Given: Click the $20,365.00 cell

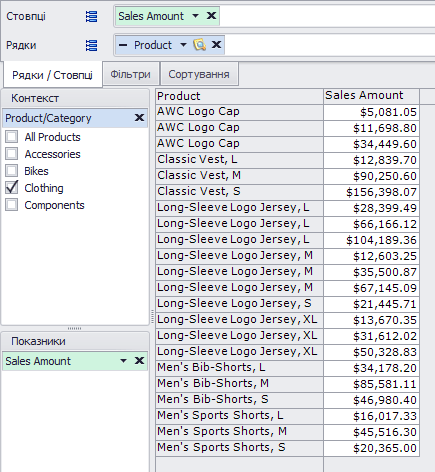Looking at the screenshot, I should (x=371, y=448).
